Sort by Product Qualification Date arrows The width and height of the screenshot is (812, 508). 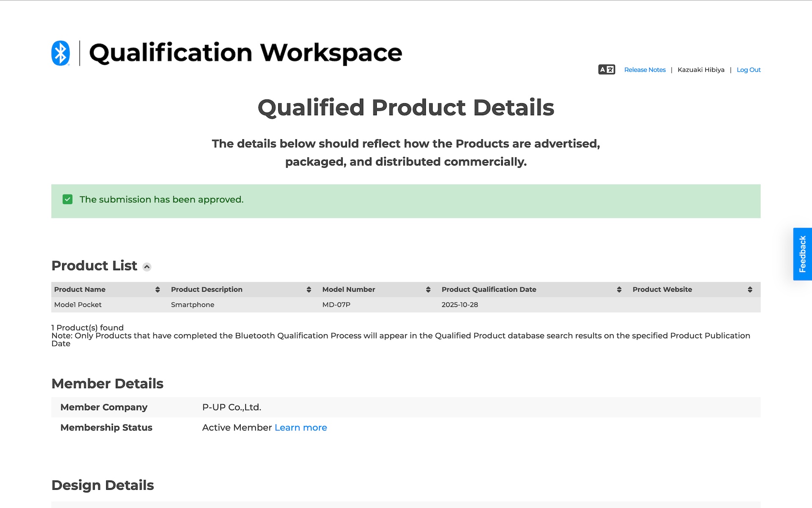click(x=619, y=290)
